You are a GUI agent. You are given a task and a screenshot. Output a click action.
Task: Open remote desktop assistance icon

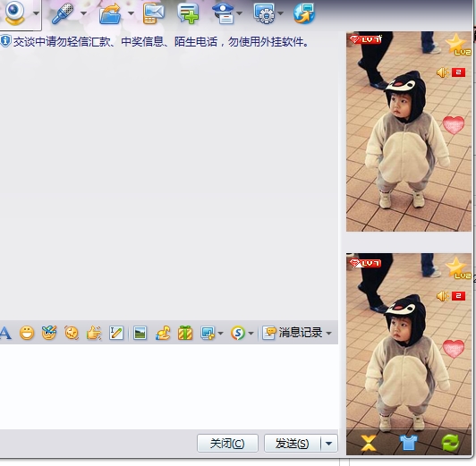click(265, 14)
